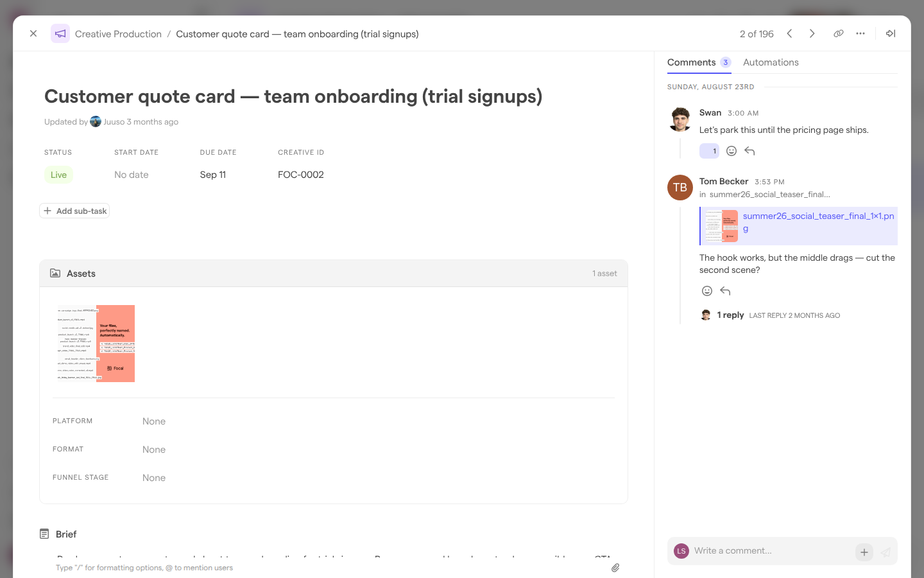
Task: Click the replier avatar beside 1 reply
Action: pos(706,315)
